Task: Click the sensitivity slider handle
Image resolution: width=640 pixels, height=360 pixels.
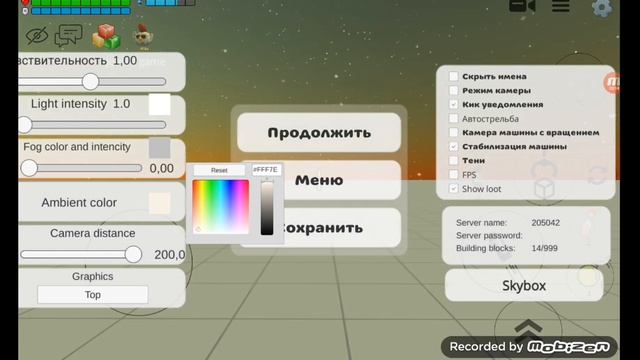Action: (91, 82)
